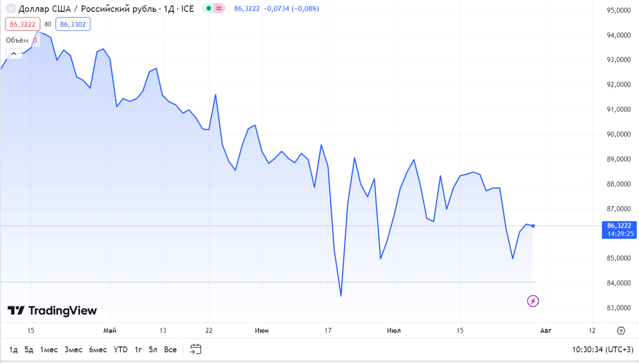Show all data with Все range
The width and height of the screenshot is (639, 364).
pyautogui.click(x=170, y=350)
